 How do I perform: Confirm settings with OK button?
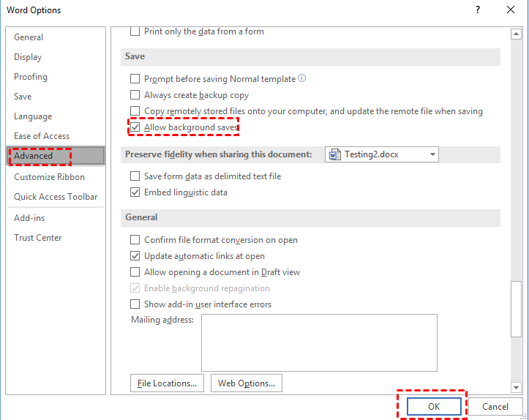coord(434,407)
